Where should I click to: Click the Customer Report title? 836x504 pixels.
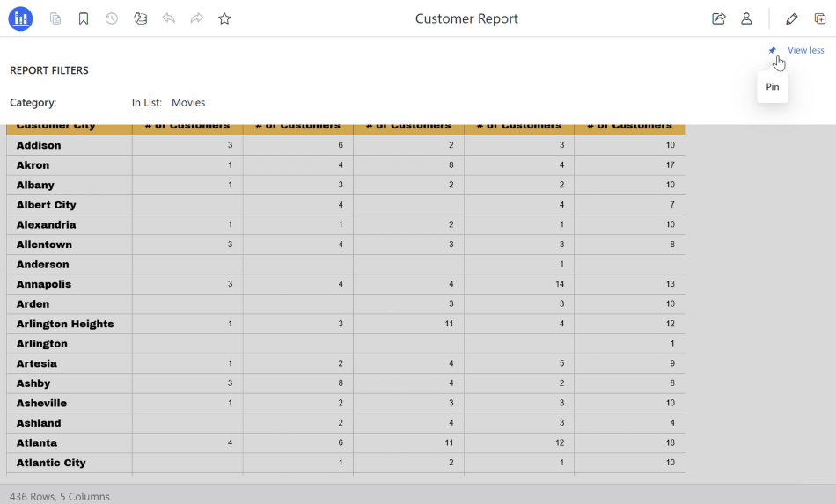coord(466,18)
